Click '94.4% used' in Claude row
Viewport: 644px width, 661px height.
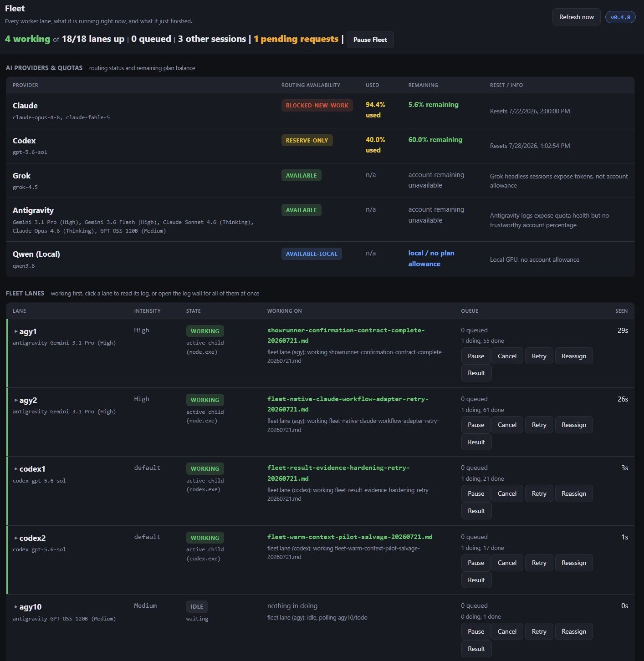tap(375, 110)
